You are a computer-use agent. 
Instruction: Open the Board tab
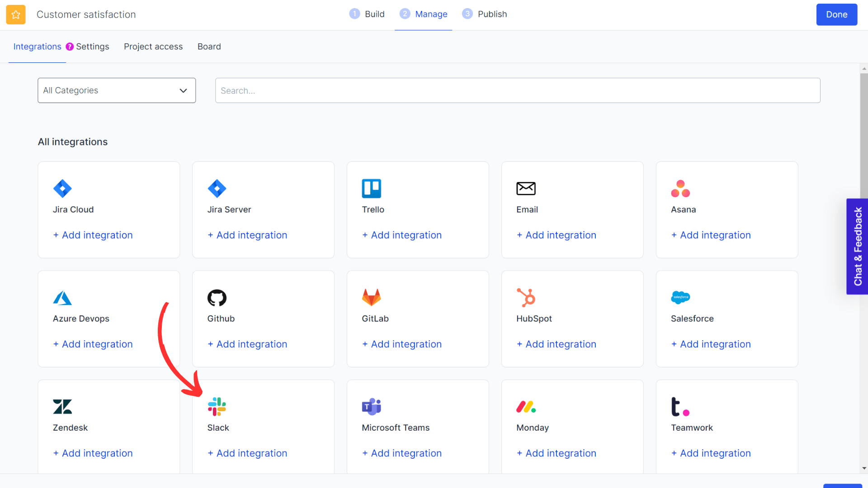pos(209,47)
